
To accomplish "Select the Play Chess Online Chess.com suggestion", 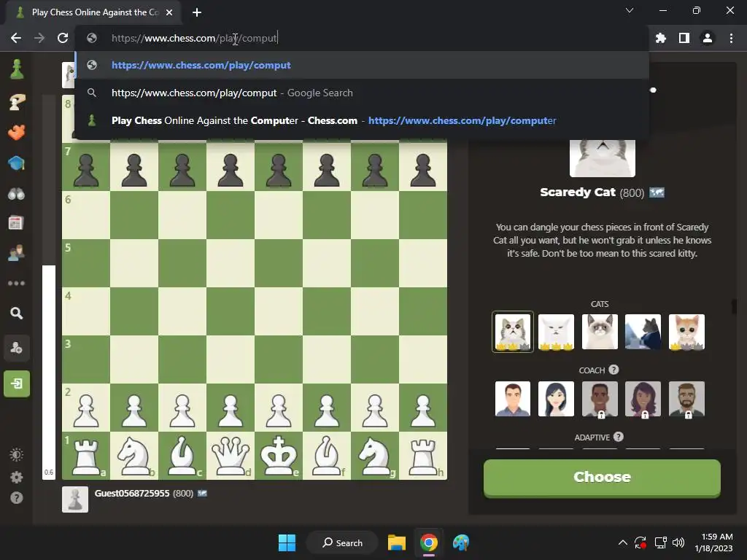I will pos(362,120).
